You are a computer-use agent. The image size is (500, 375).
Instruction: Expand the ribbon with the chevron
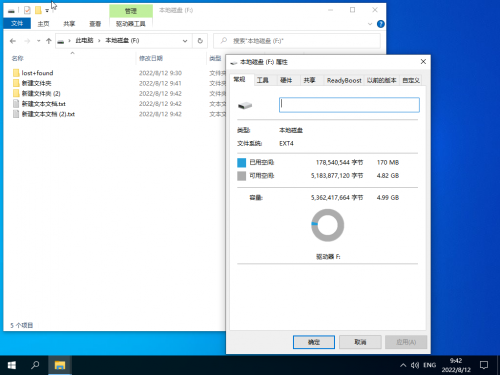370,24
